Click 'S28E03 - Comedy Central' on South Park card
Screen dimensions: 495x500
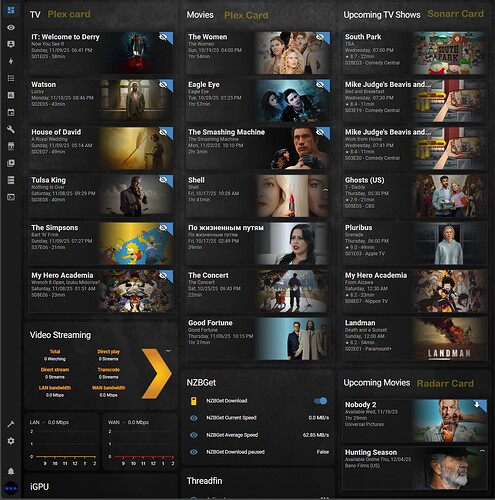372,63
